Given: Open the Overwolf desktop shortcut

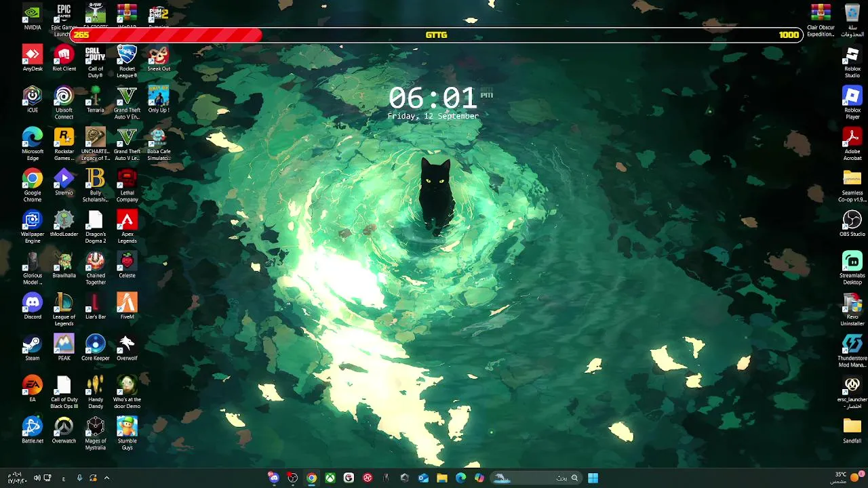Looking at the screenshot, I should pos(127,348).
